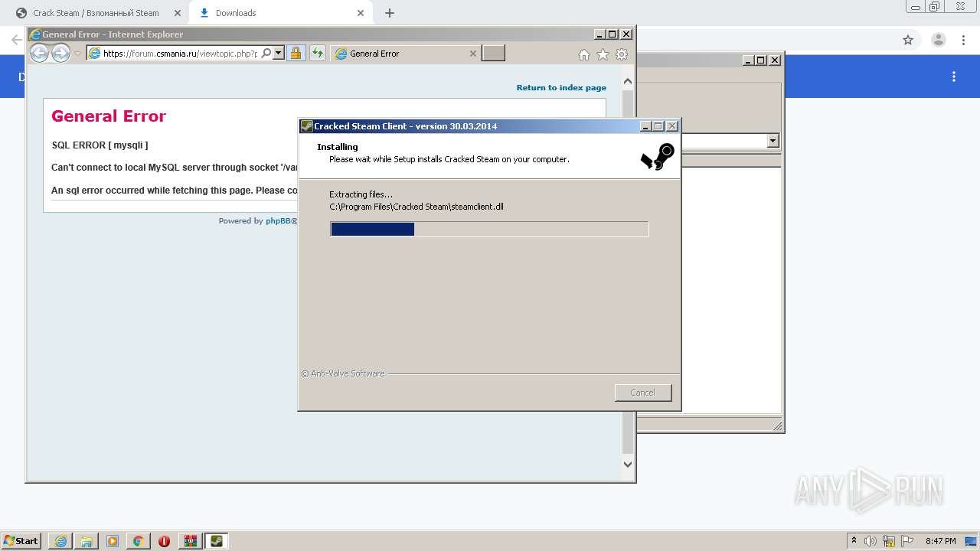
Task: Click the IE address bar URL field
Action: click(180, 54)
